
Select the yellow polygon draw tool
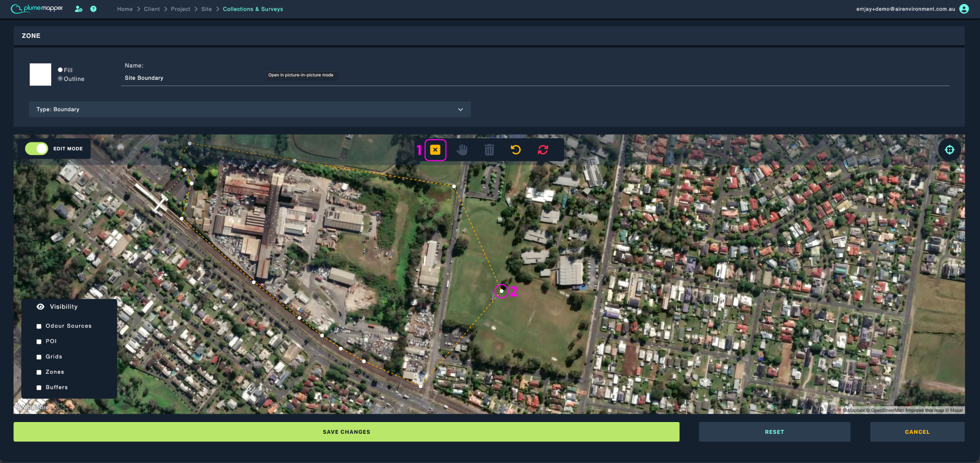pyautogui.click(x=435, y=150)
